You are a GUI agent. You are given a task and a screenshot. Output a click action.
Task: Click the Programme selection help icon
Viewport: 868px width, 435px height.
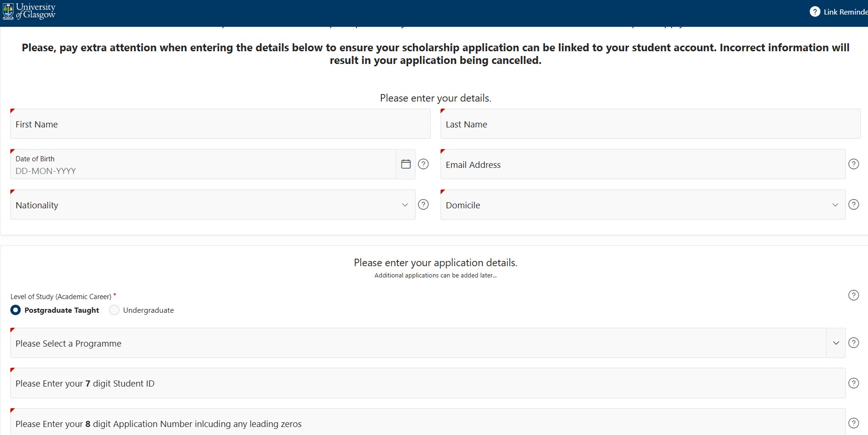853,343
